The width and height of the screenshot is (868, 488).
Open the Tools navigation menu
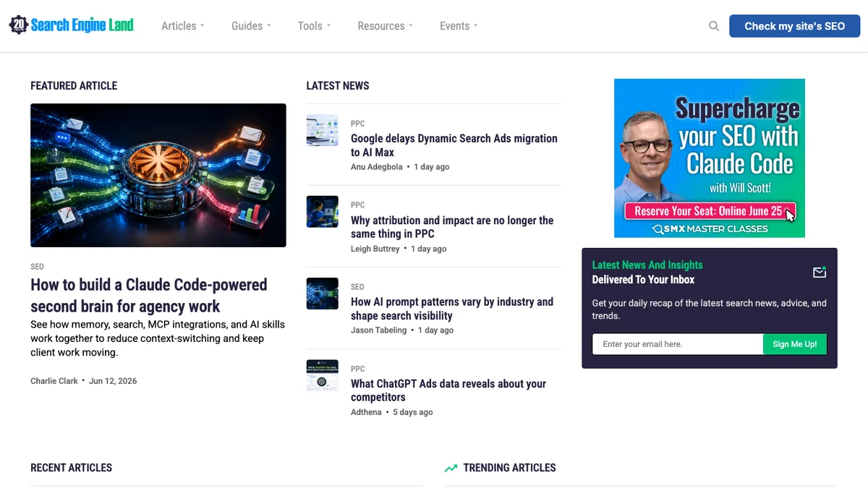(x=310, y=26)
